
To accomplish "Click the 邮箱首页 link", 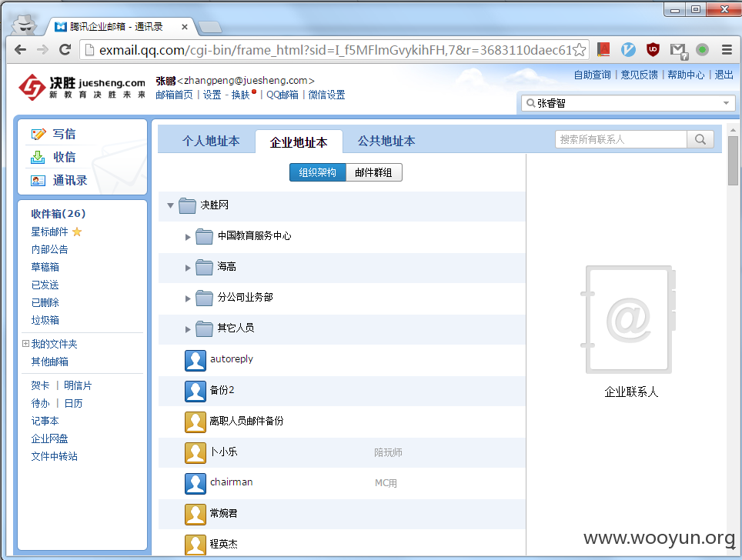I will [174, 95].
